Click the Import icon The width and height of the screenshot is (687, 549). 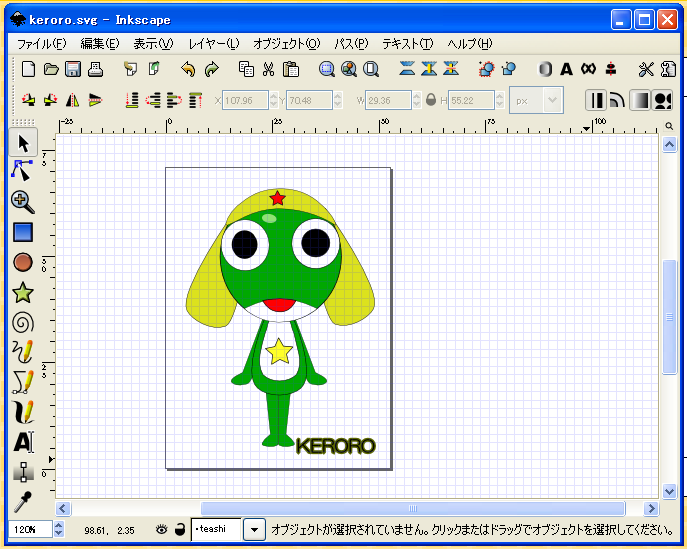[130, 69]
